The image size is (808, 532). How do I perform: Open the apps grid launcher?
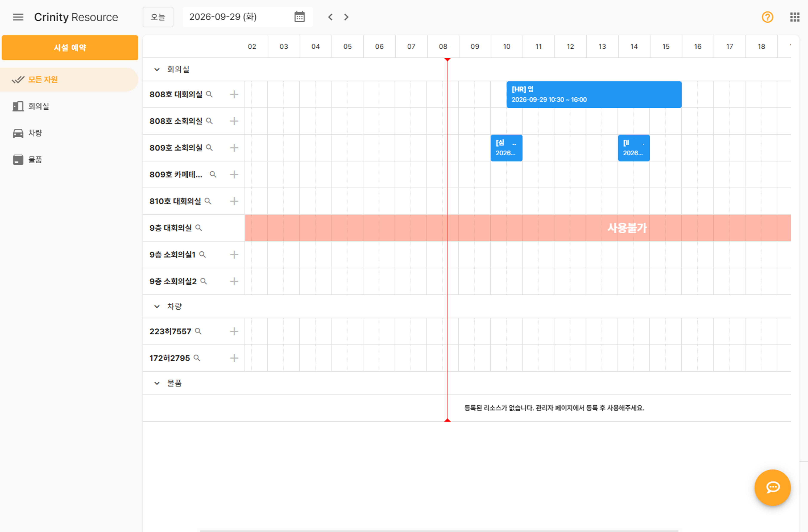point(794,17)
